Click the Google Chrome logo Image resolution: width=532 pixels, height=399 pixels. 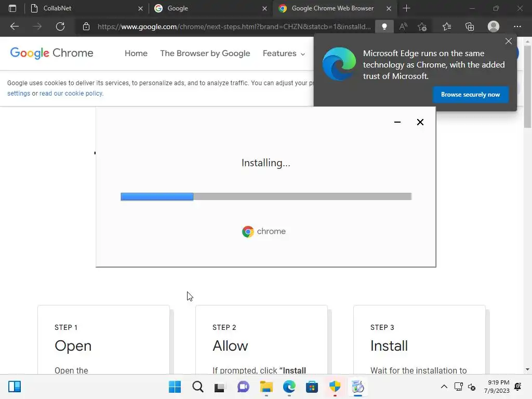click(x=51, y=53)
